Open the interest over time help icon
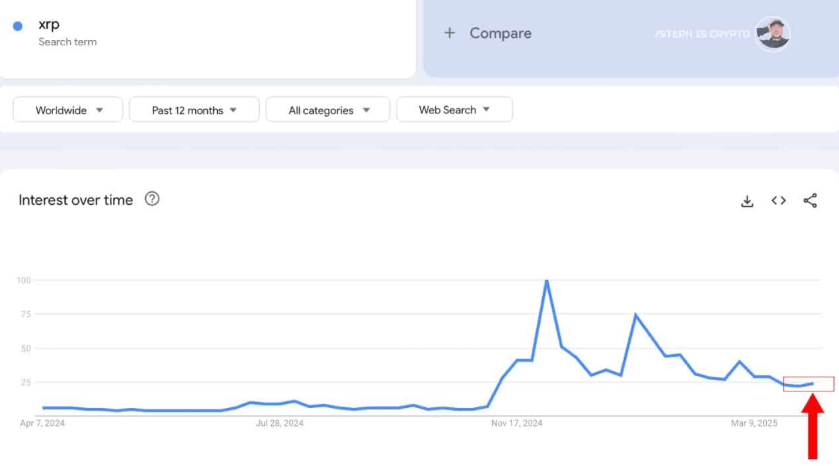The height and width of the screenshot is (466, 839). (x=152, y=199)
